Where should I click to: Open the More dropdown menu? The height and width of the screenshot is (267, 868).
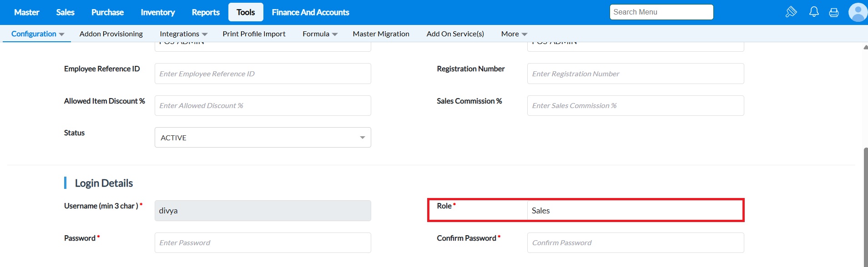click(x=514, y=34)
